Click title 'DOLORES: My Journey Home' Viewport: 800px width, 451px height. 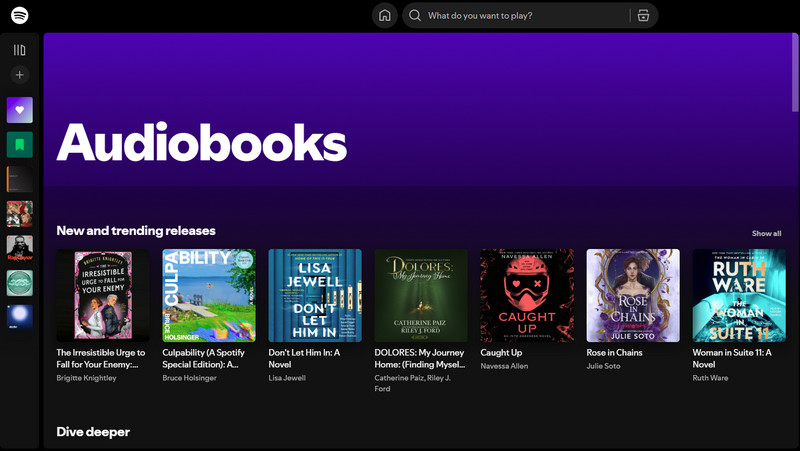[420, 358]
